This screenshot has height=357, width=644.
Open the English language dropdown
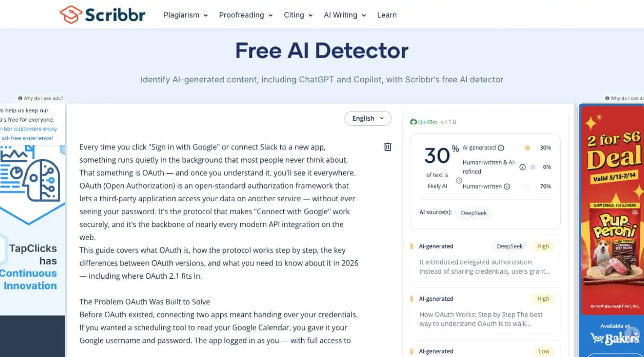pos(368,118)
